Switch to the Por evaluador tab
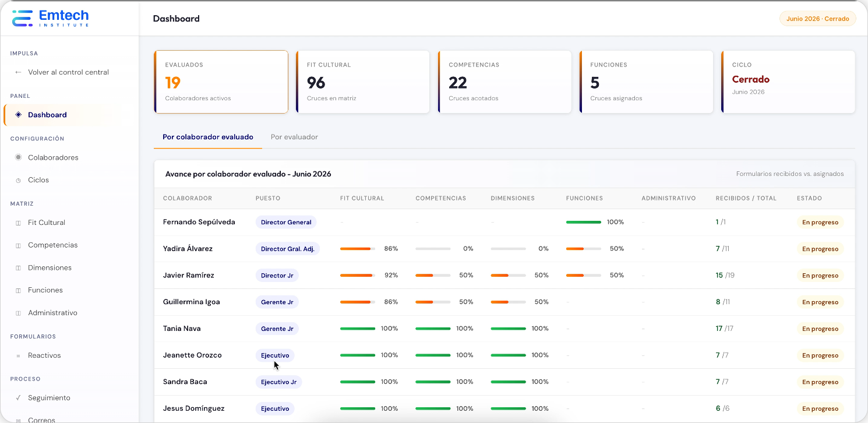The image size is (868, 423). pos(294,137)
